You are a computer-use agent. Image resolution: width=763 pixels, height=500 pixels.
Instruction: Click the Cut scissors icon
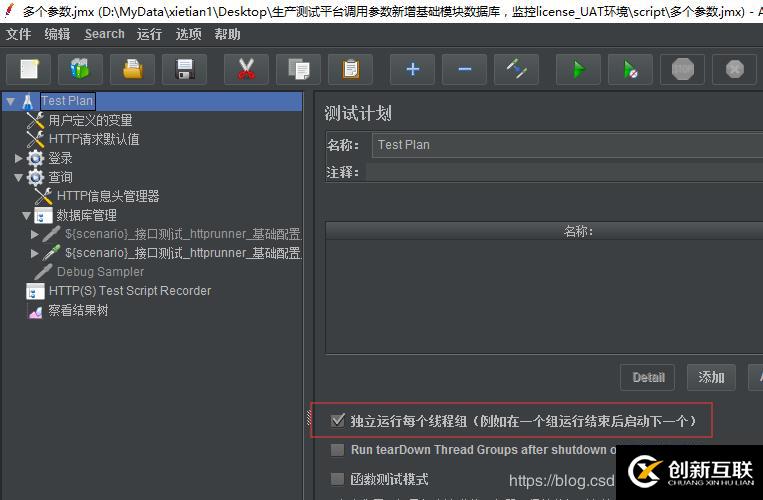click(x=246, y=69)
